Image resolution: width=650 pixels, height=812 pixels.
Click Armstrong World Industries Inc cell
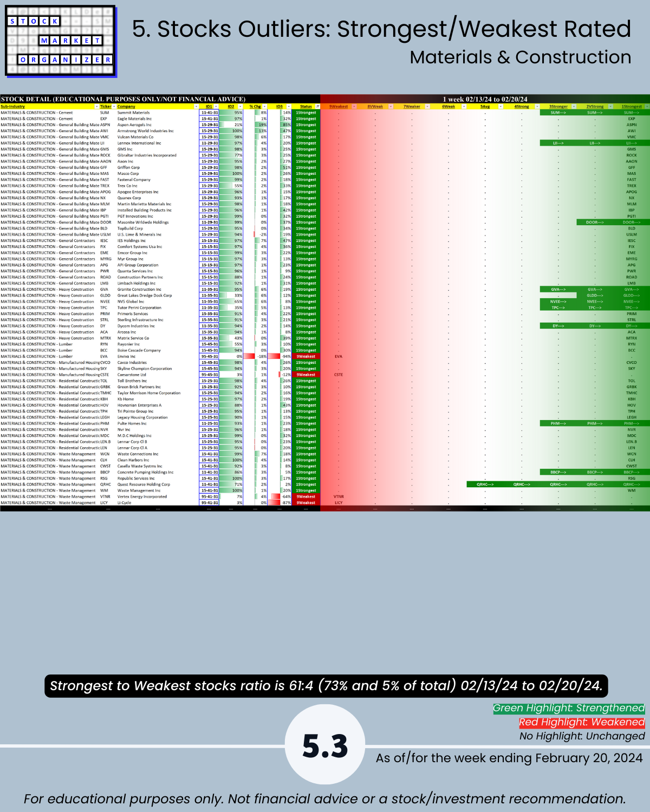pyautogui.click(x=158, y=131)
